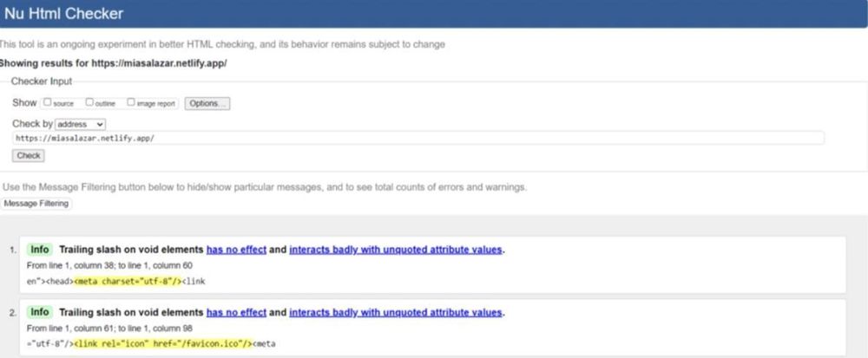Image resolution: width=868 pixels, height=358 pixels.
Task: Select highlighted link rel icon code snippet
Action: pyautogui.click(x=163, y=343)
